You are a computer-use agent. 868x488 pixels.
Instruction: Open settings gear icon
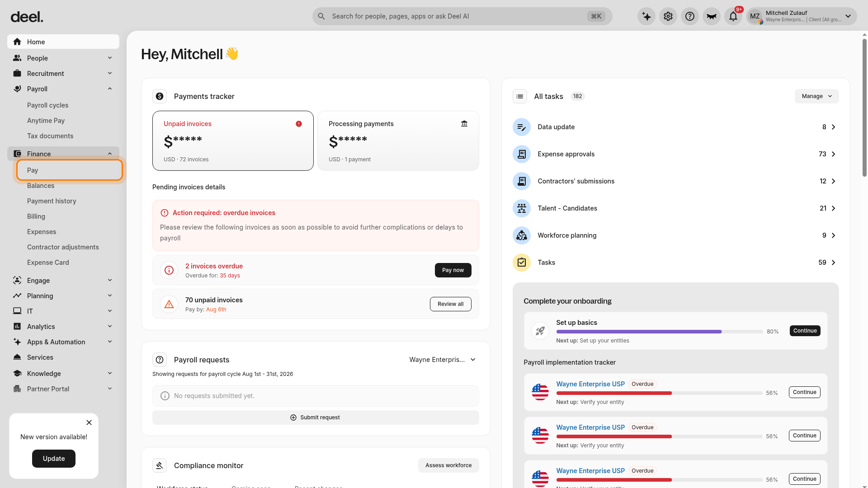(x=668, y=16)
